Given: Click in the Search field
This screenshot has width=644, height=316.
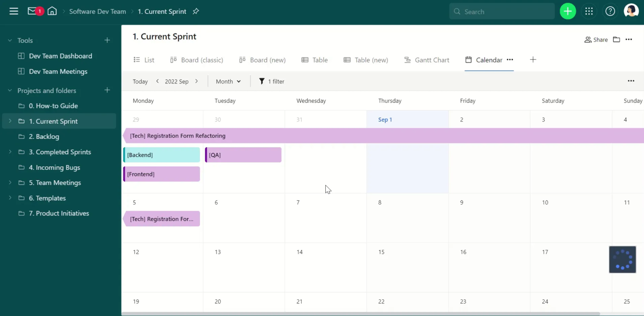Looking at the screenshot, I should click(x=502, y=11).
